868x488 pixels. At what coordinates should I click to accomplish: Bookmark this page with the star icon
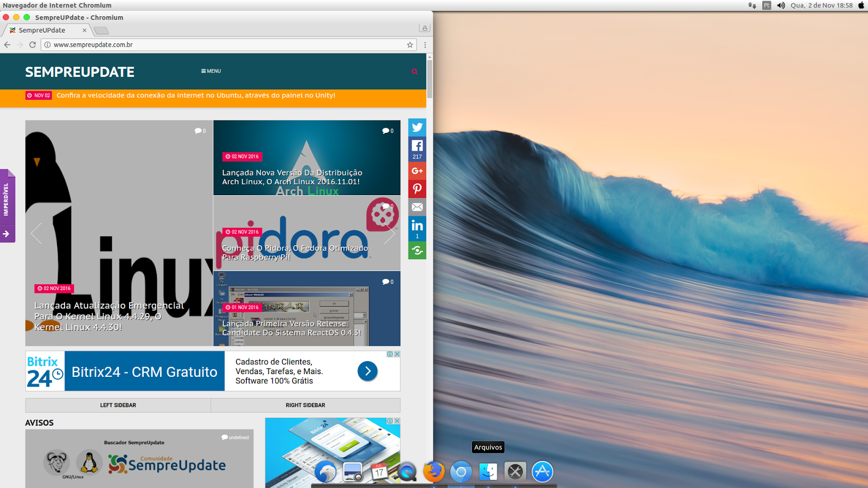pyautogui.click(x=410, y=45)
